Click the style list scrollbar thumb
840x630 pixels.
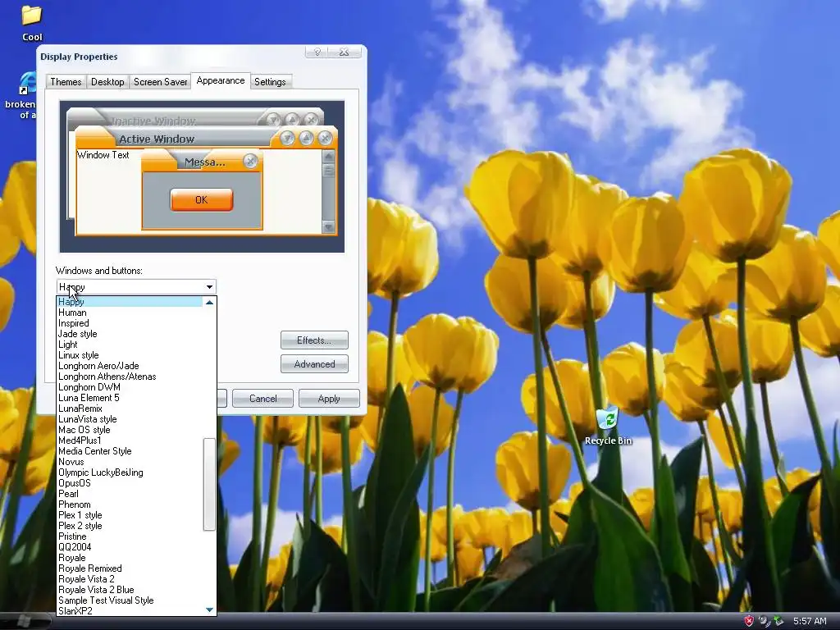209,484
